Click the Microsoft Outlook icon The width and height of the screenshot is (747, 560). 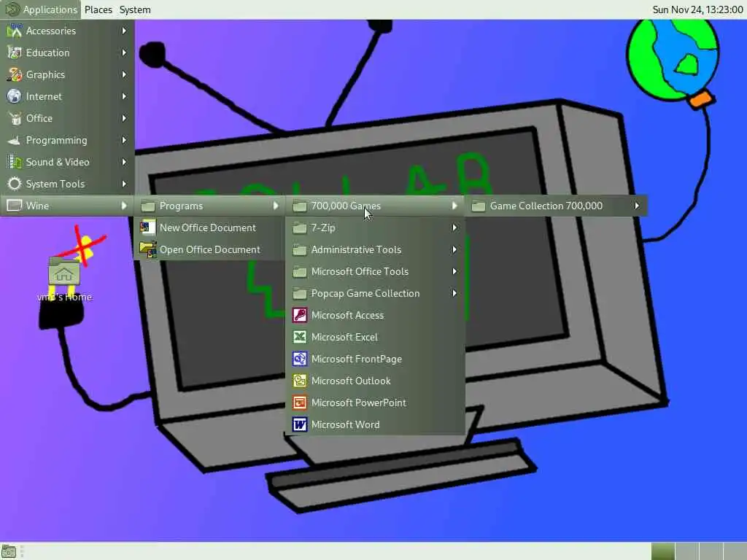(300, 381)
